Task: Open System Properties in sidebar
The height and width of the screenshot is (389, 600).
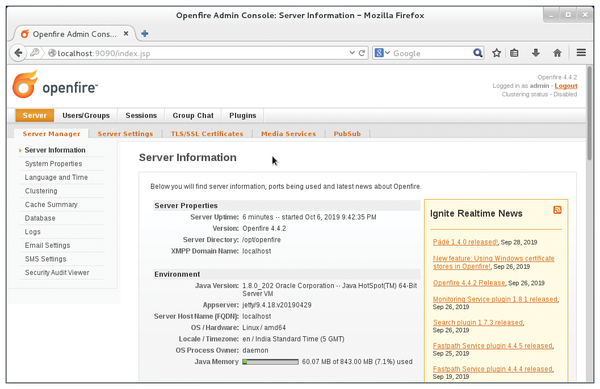Action: [54, 164]
